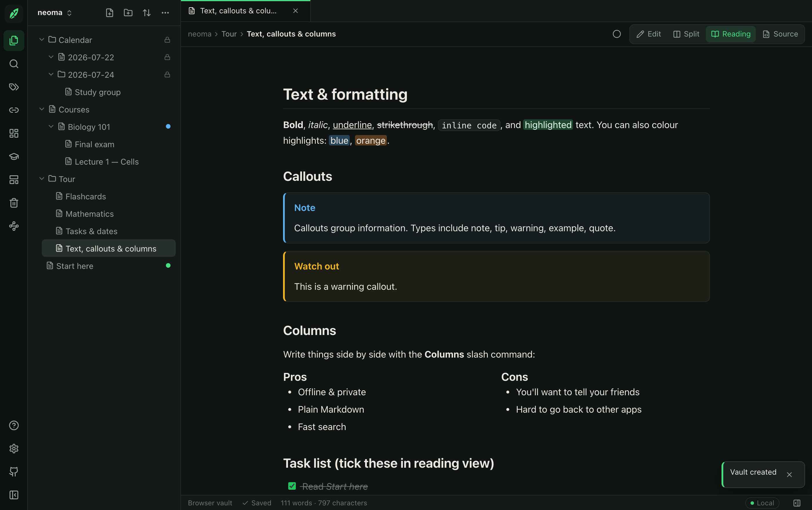Collapse the Calendar folder chevron
Screen dimensions: 812x510
[42, 39]
